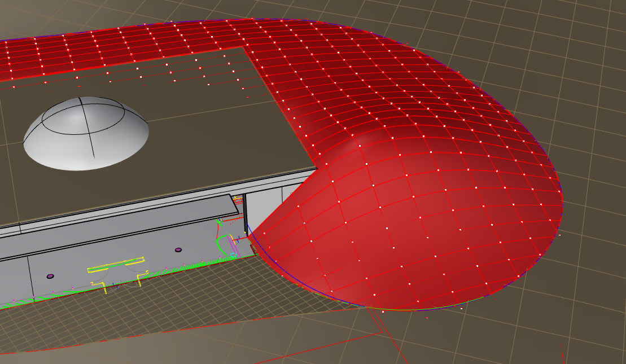Select the long grey angled bar
The height and width of the screenshot is (364, 626).
(120, 226)
